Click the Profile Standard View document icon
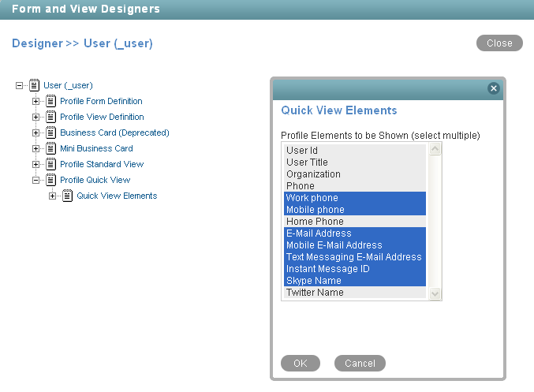This screenshot has height=392, width=534. coord(51,164)
